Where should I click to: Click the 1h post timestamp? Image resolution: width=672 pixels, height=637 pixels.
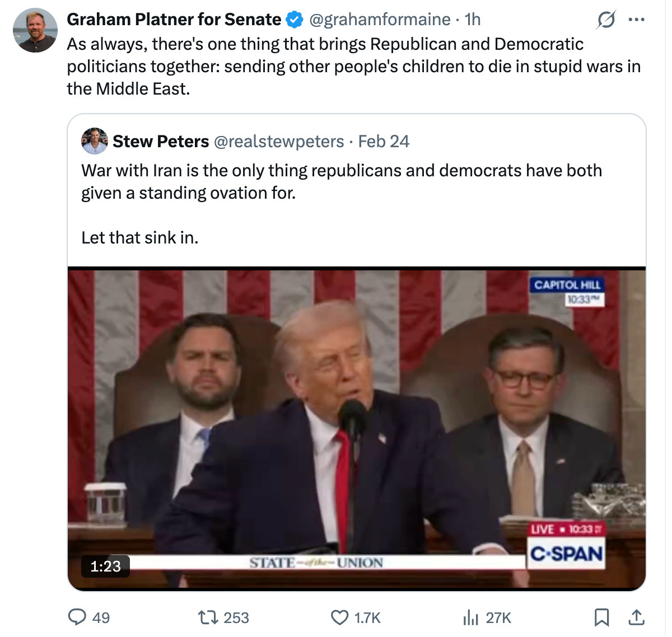[473, 20]
